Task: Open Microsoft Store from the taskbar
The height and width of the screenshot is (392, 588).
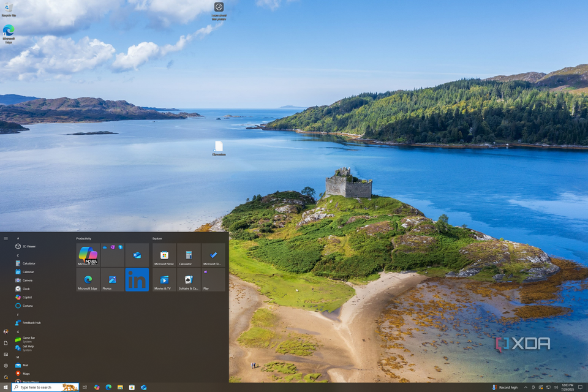Action: coord(132,388)
